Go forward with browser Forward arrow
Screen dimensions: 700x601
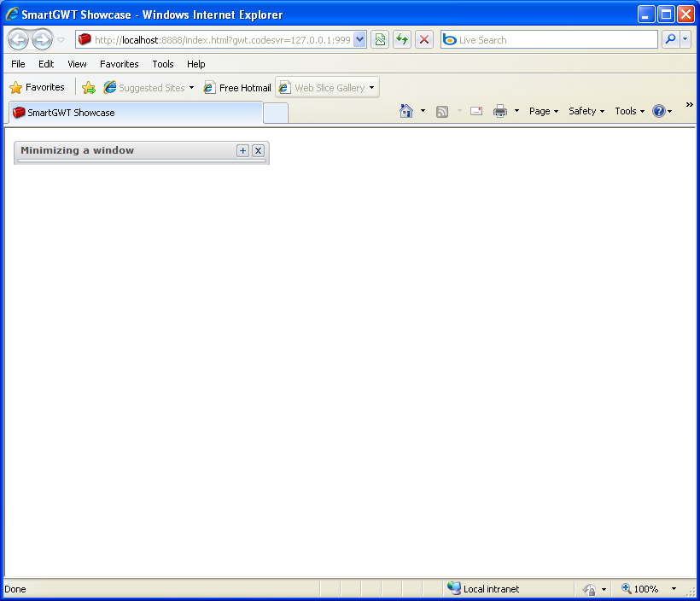(43, 40)
